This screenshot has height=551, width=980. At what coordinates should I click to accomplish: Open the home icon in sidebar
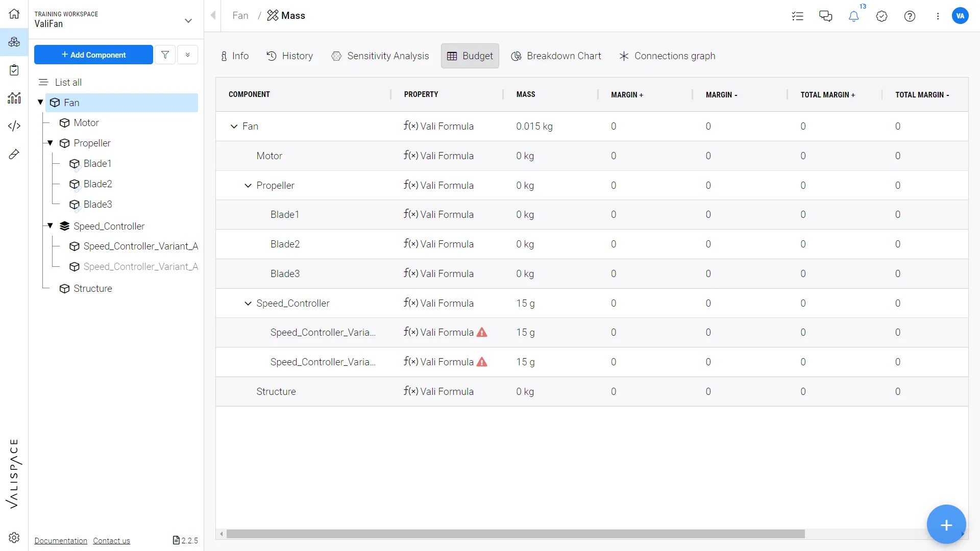[x=14, y=14]
